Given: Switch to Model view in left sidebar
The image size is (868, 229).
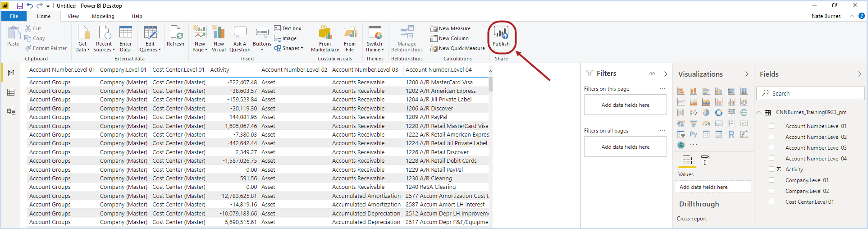Looking at the screenshot, I should (x=11, y=111).
